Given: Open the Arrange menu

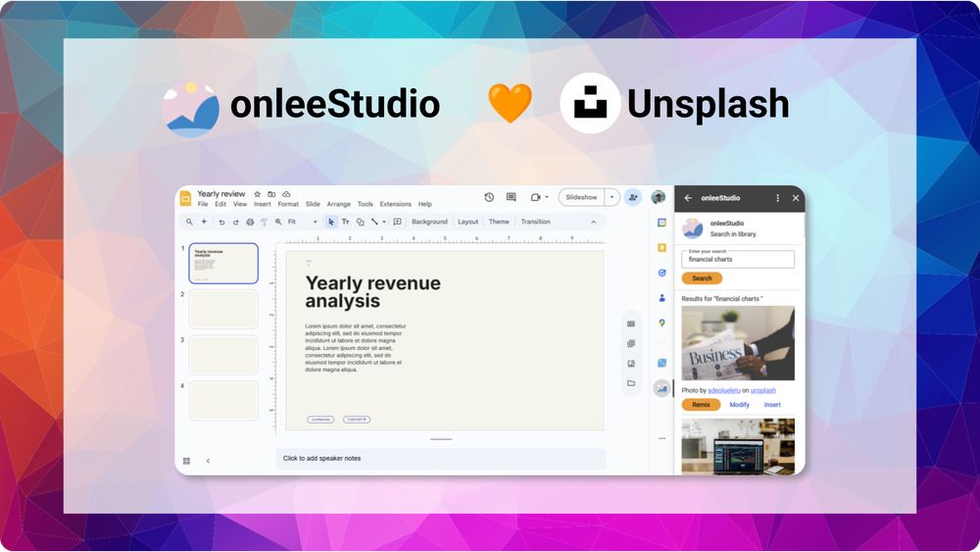Looking at the screenshot, I should (339, 204).
